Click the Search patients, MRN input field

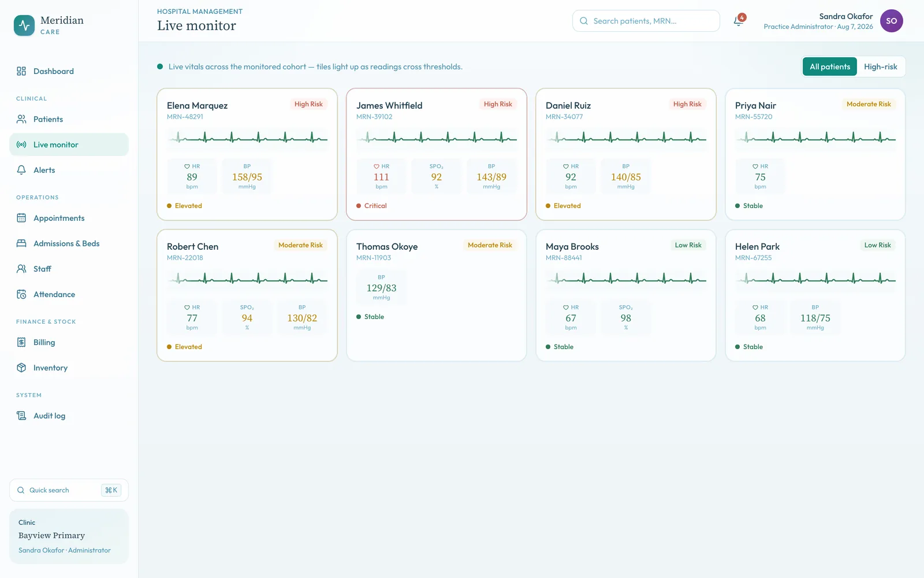click(646, 21)
